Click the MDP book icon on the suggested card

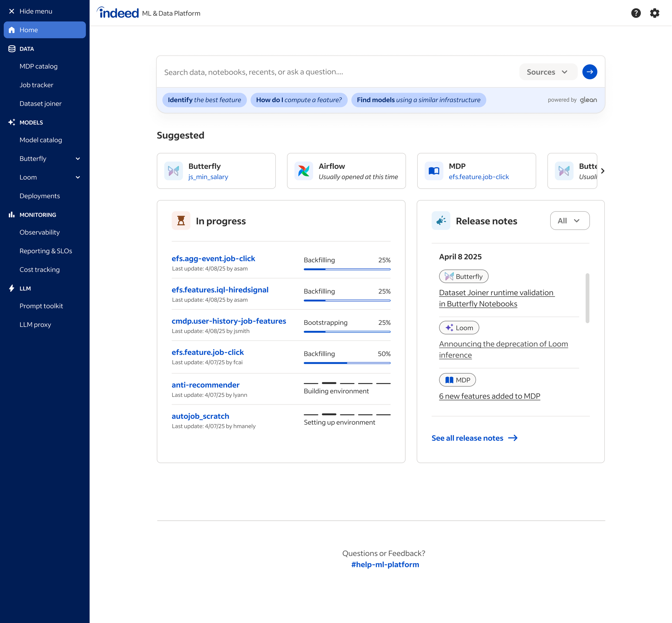click(434, 171)
